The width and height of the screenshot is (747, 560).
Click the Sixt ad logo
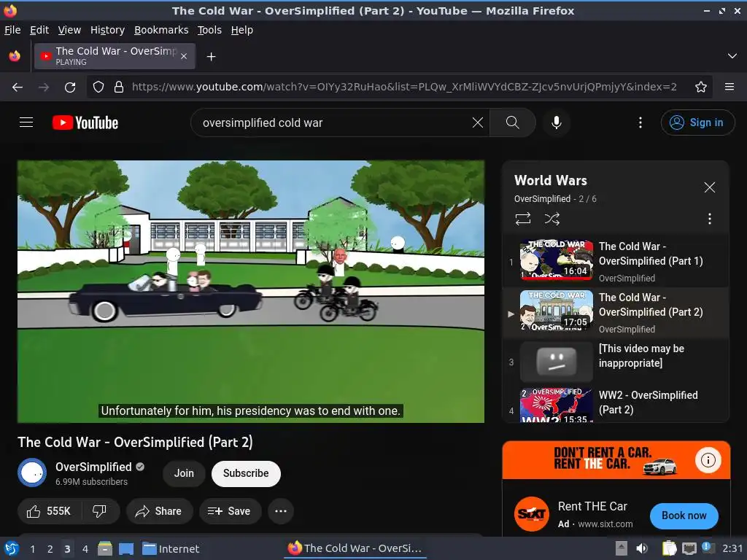point(531,514)
